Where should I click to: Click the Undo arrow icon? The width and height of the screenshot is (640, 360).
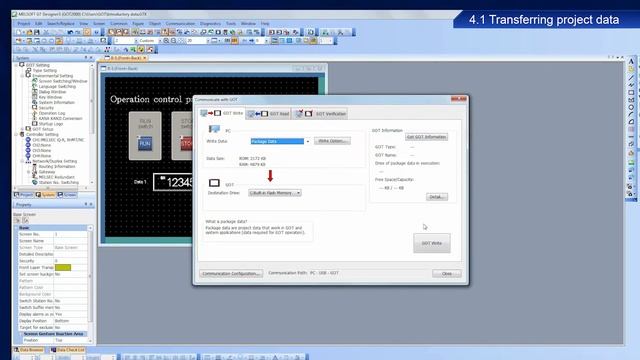tap(70, 32)
